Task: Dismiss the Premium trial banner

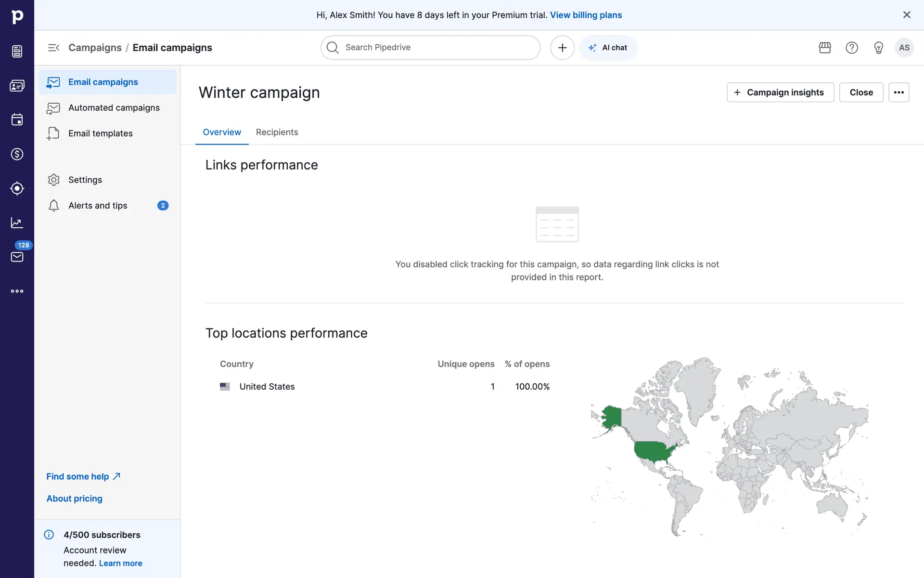Action: [907, 15]
